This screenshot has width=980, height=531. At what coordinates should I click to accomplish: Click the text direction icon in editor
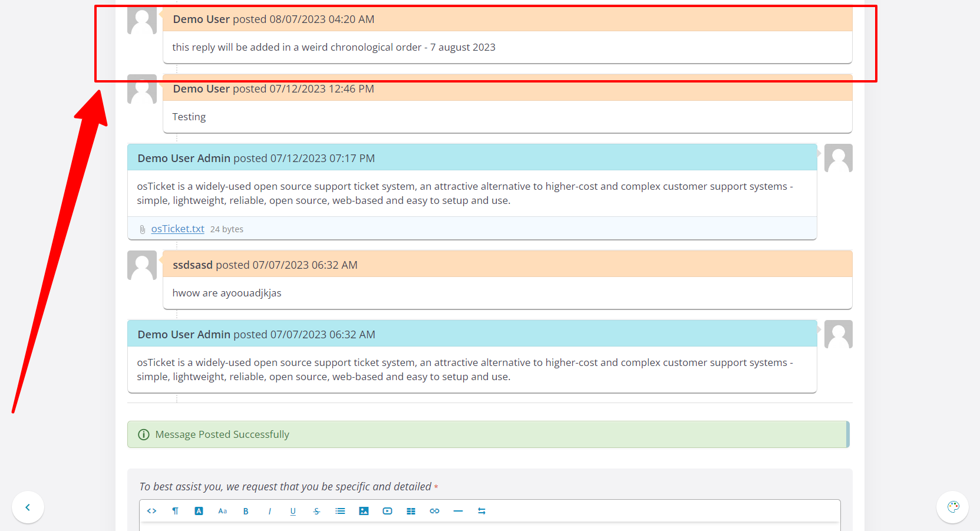coord(481,511)
